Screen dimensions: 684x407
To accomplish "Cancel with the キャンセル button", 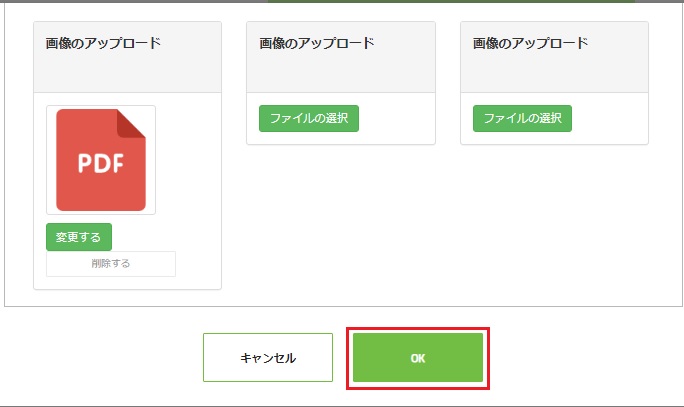I will click(x=268, y=358).
